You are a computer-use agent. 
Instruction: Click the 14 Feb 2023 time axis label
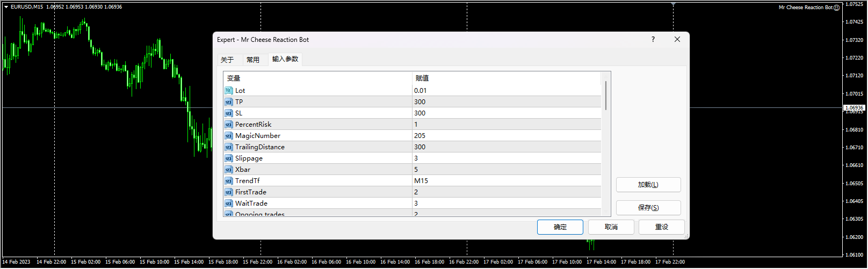pyautogui.click(x=16, y=262)
